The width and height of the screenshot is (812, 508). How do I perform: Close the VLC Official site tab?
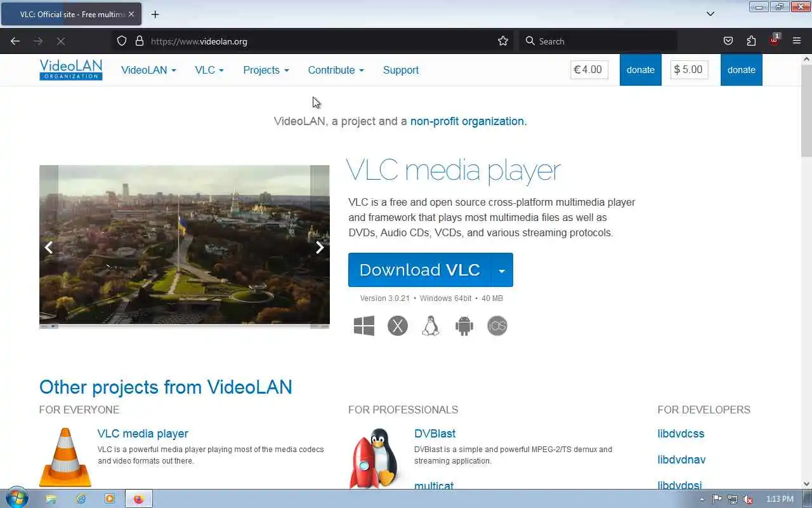131,14
